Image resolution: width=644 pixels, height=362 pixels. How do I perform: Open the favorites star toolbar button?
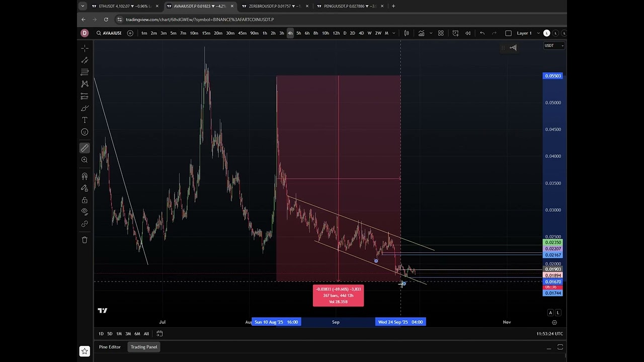pos(85,351)
